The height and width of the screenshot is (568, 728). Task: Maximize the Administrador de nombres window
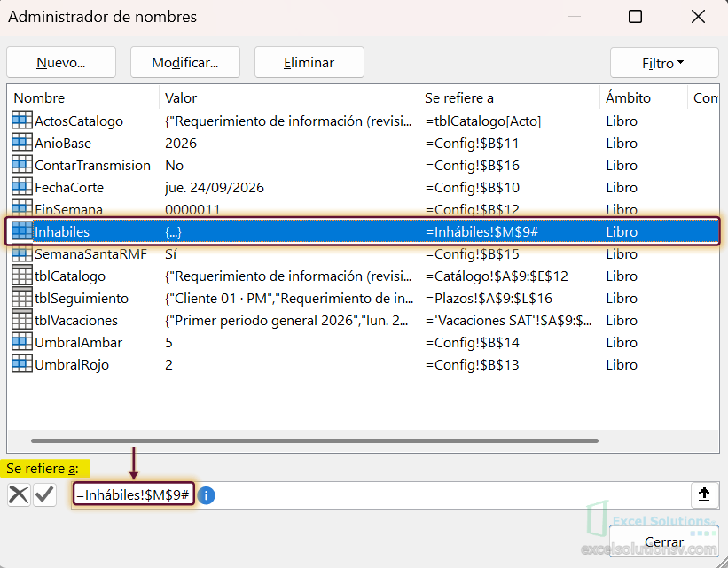click(x=635, y=17)
